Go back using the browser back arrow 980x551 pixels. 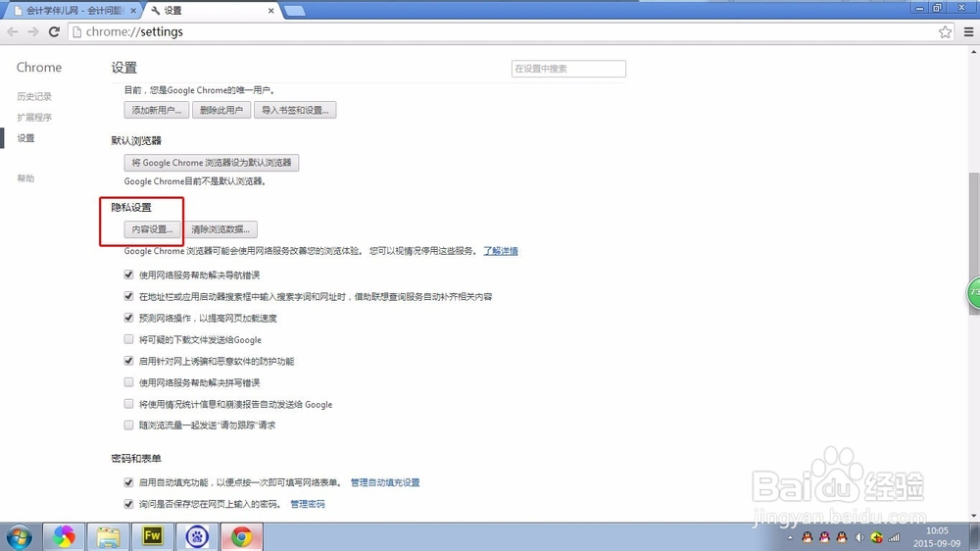13,32
